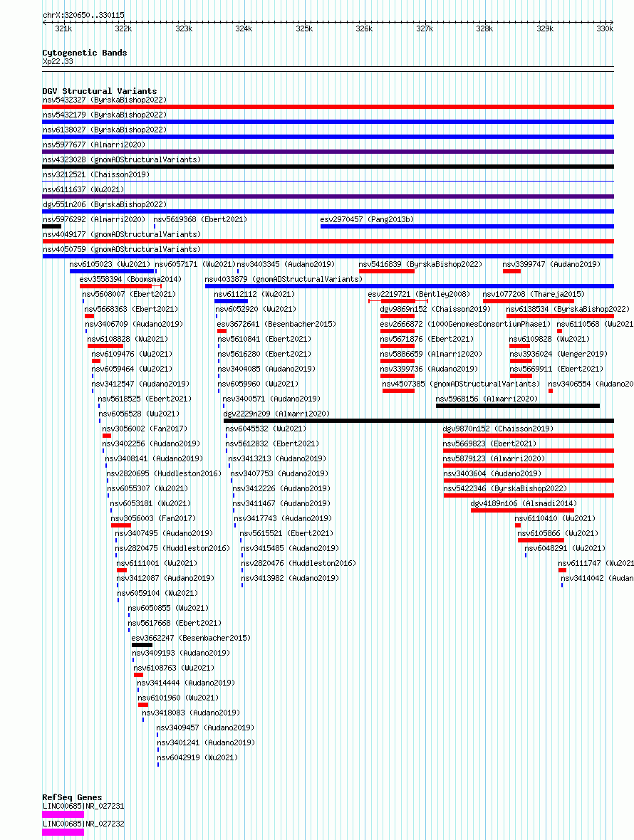Select the blue bar under nsv6105023 (Wu2021)
This screenshot has width=634, height=840.
(x=113, y=272)
